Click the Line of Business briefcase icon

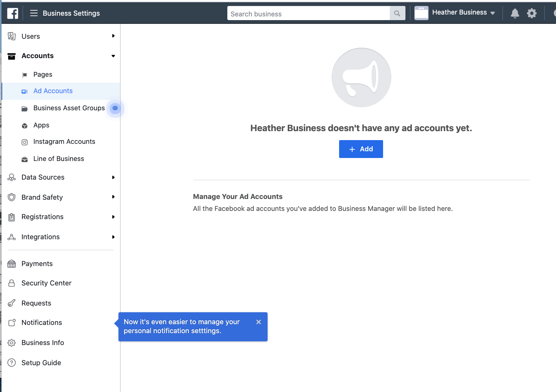click(25, 159)
